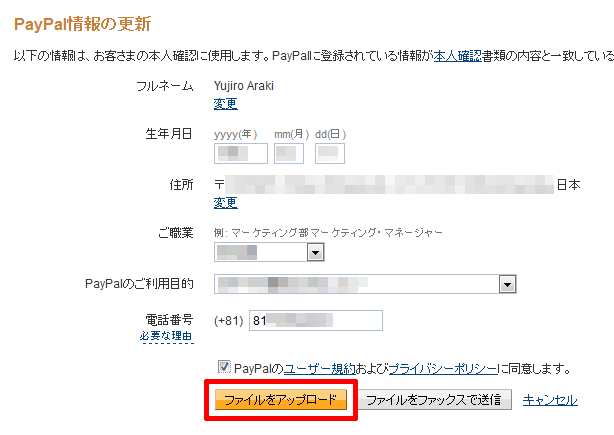
Task: Click the yyyy(年) birth year field
Action: click(241, 153)
